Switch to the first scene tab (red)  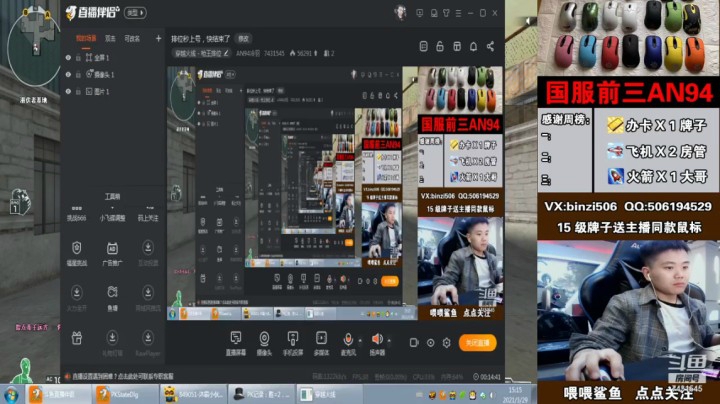[86, 39]
